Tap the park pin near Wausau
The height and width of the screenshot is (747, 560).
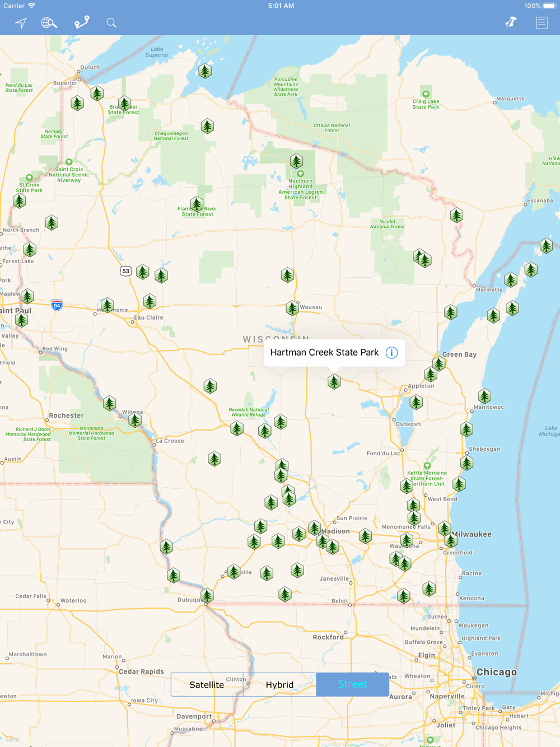[292, 308]
